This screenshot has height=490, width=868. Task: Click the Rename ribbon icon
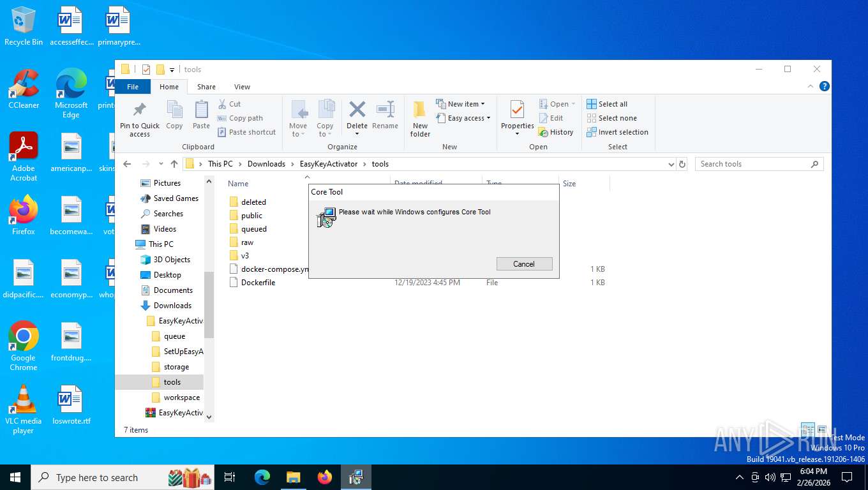(385, 115)
